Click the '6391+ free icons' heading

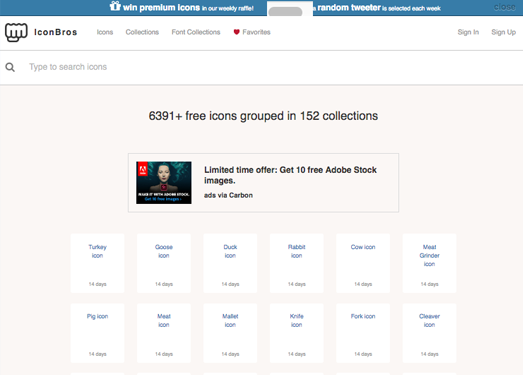(x=263, y=116)
